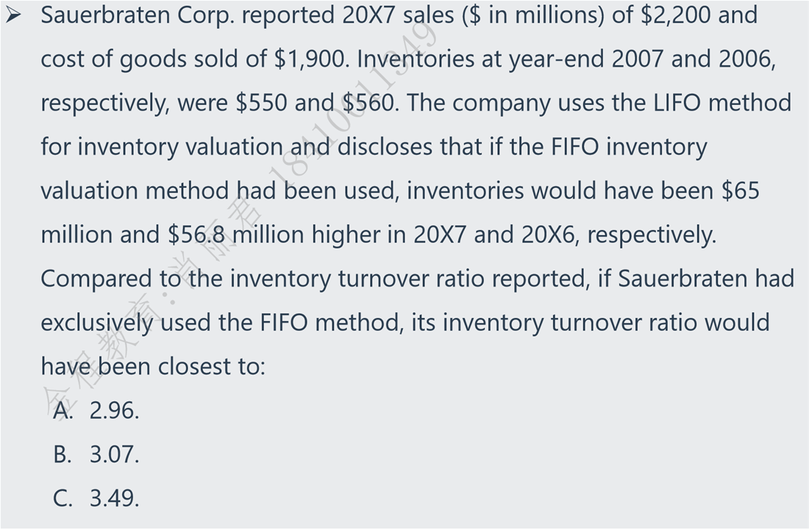Click the phrase "have been closest to:"
Image resolution: width=809 pixels, height=532 pixels.
pos(153,367)
